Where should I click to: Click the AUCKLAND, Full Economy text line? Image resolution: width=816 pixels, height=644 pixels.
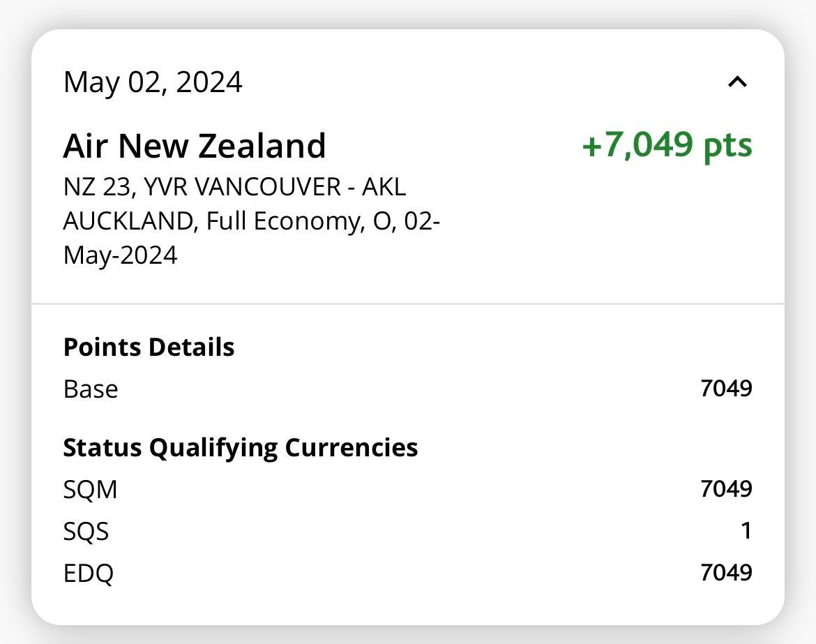(x=251, y=221)
